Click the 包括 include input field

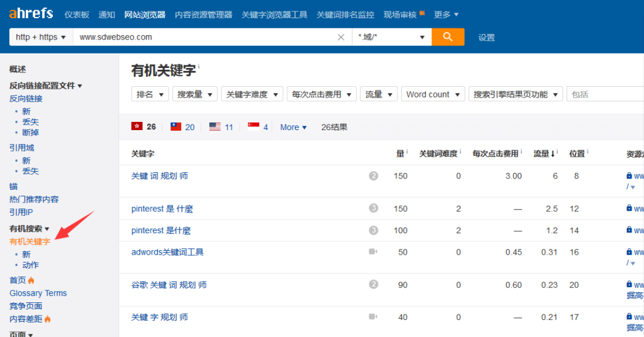pyautogui.click(x=605, y=94)
